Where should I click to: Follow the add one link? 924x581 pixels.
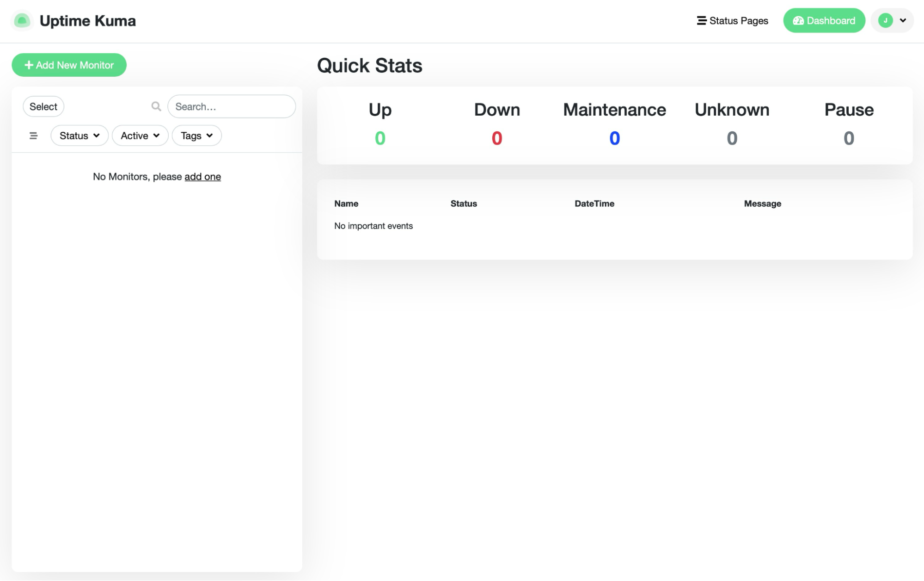tap(202, 177)
